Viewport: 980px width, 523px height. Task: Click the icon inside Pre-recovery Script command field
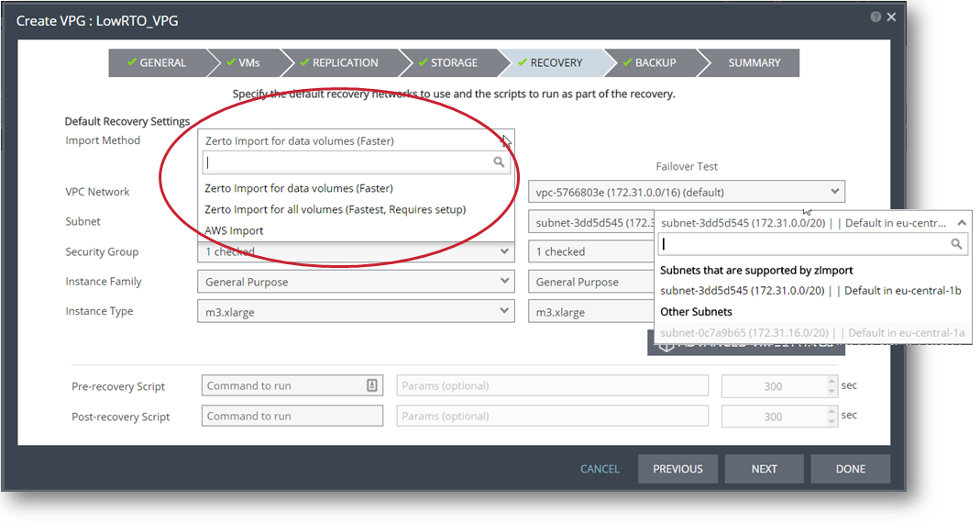tap(372, 386)
